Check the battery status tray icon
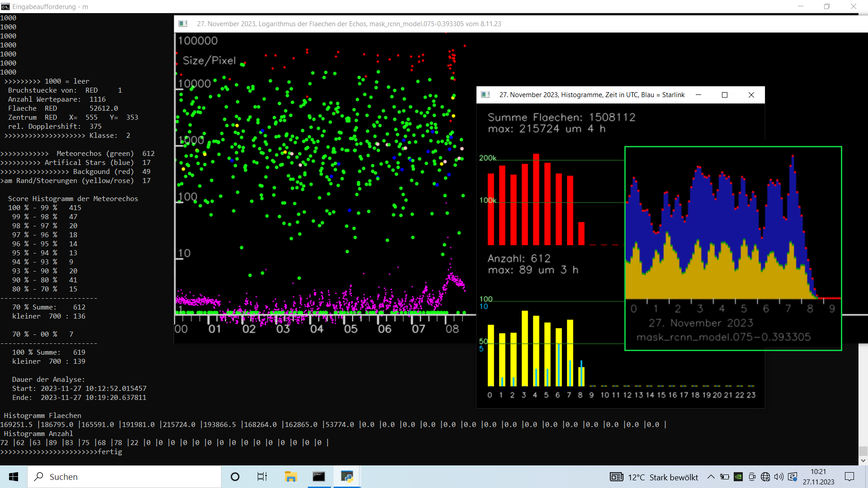Screen dimensions: 868x488 click(725, 477)
